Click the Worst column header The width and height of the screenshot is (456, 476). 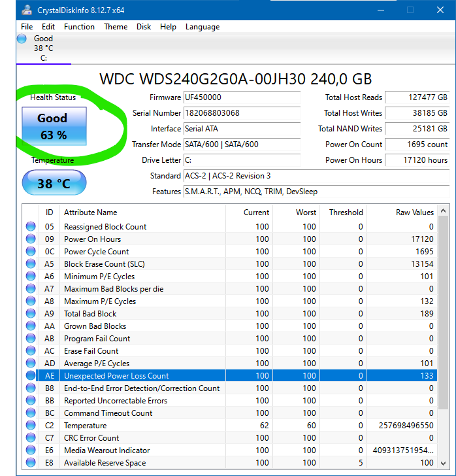[296, 212]
